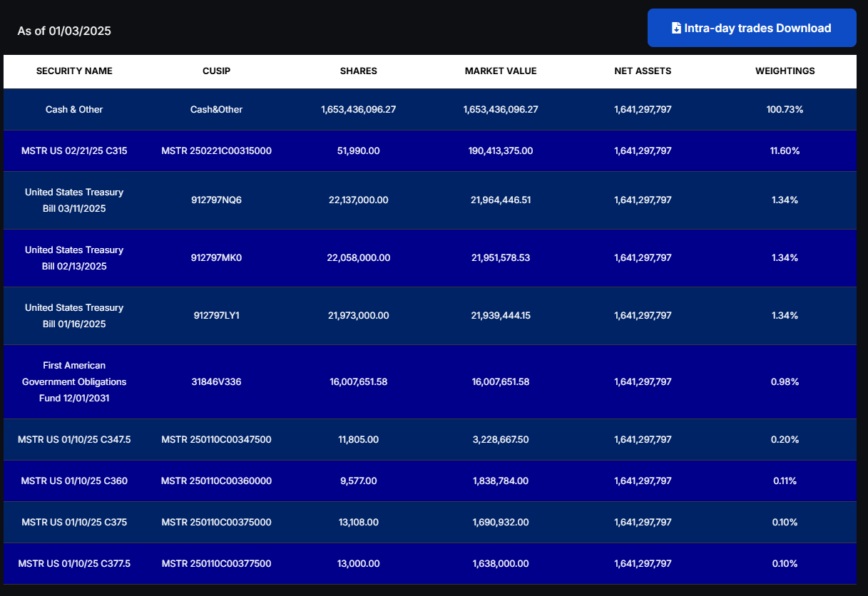
Task: Click market value 21,951,578.53
Action: 501,258
